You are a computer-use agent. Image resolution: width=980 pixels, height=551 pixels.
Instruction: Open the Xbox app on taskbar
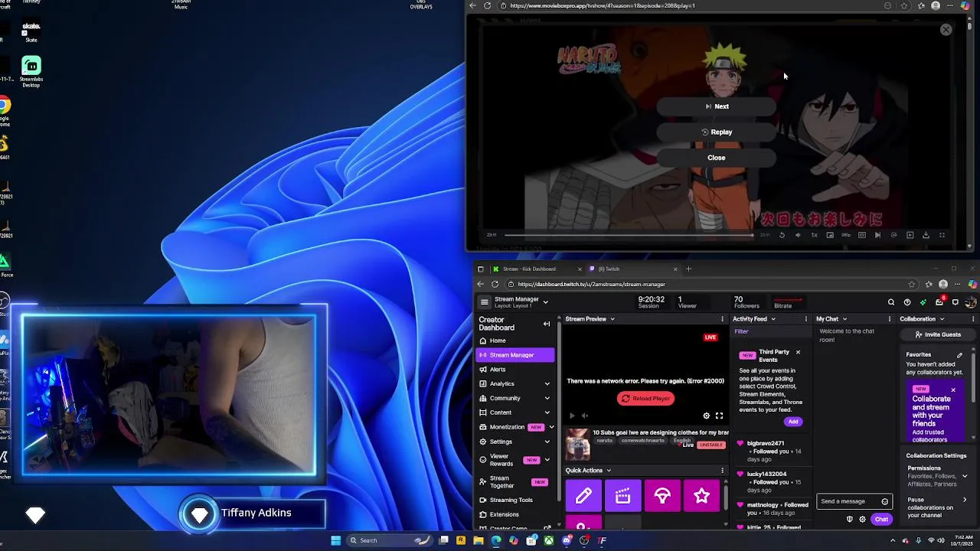click(x=549, y=540)
